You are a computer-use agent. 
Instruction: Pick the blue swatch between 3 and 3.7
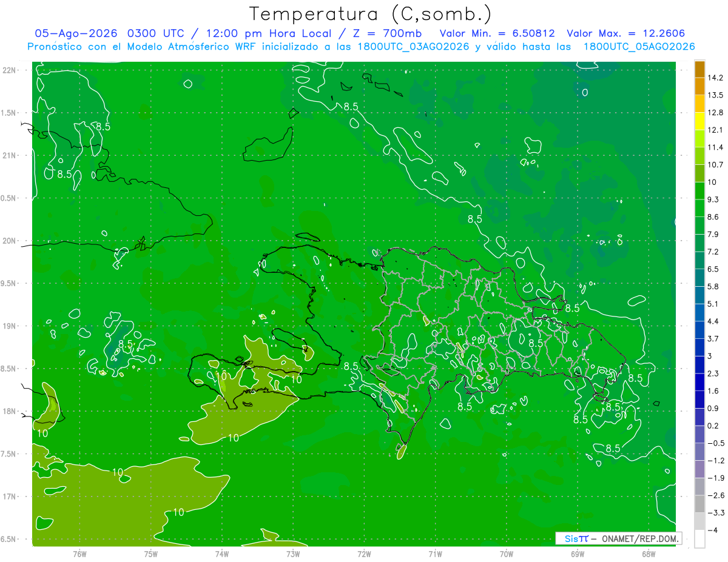click(699, 347)
